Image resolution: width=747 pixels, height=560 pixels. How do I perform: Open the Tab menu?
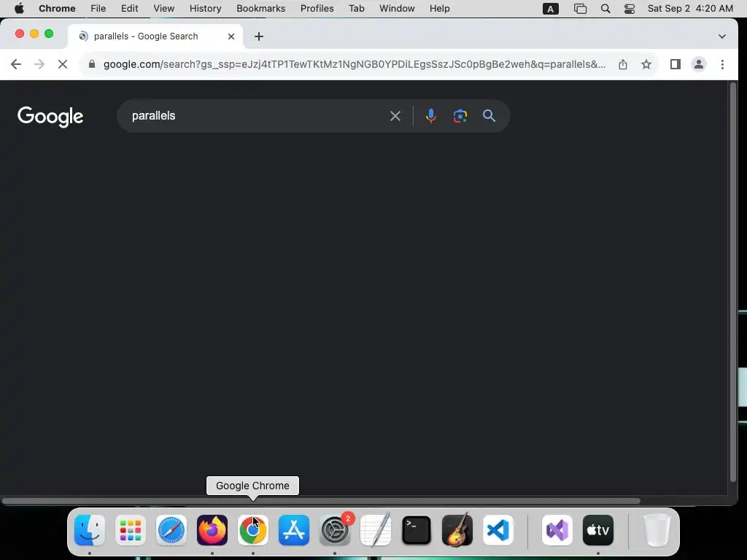point(356,9)
